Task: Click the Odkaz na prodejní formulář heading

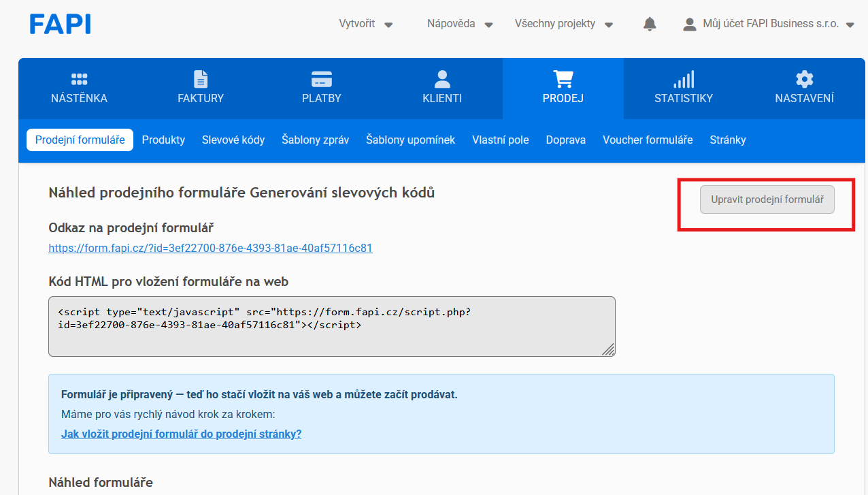Action: [x=131, y=227]
